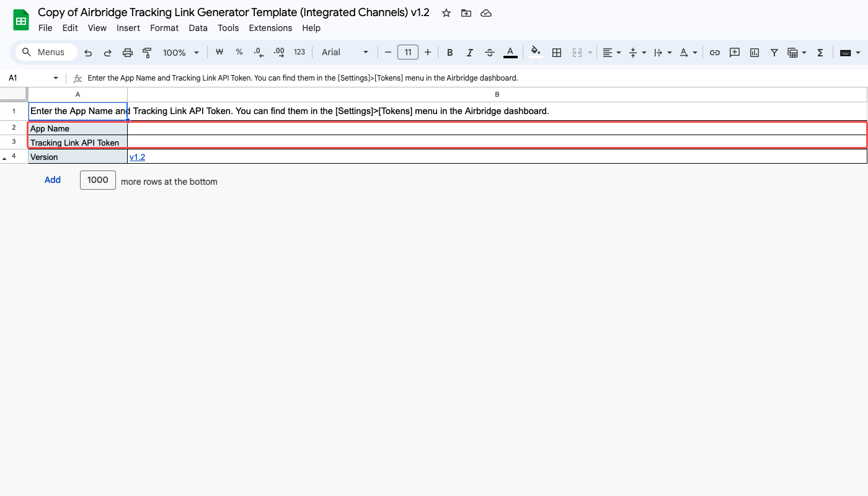Click the document title to rename

click(234, 12)
